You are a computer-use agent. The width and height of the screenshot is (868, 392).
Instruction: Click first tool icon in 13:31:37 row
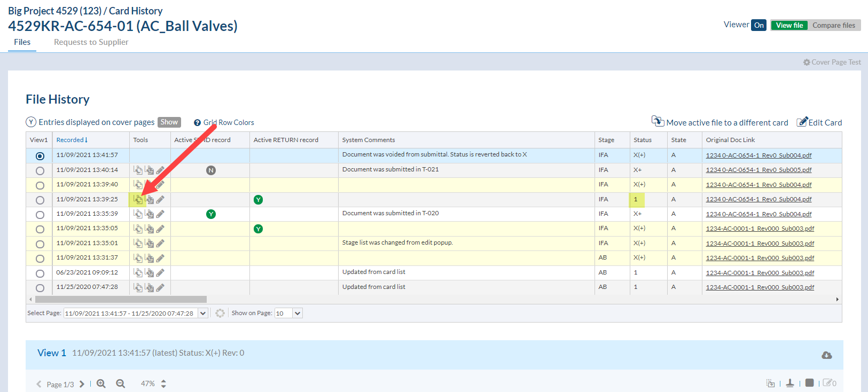pos(138,258)
